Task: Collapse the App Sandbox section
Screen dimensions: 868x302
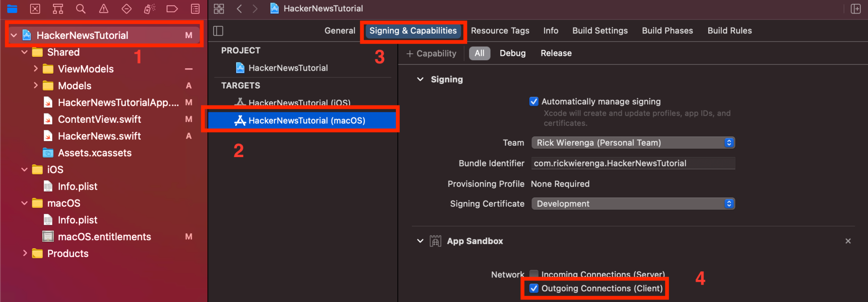Action: [x=420, y=241]
